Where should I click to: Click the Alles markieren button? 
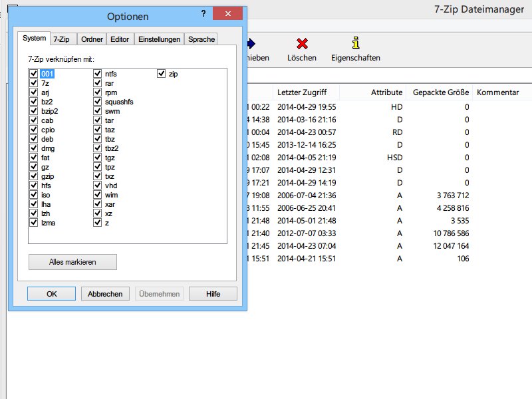72,262
